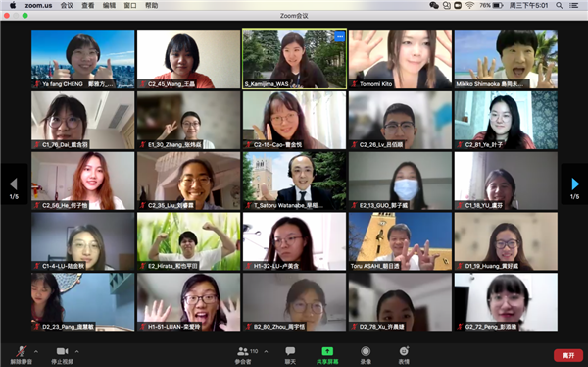Check the Wi-Fi status icon

[x=469, y=5]
